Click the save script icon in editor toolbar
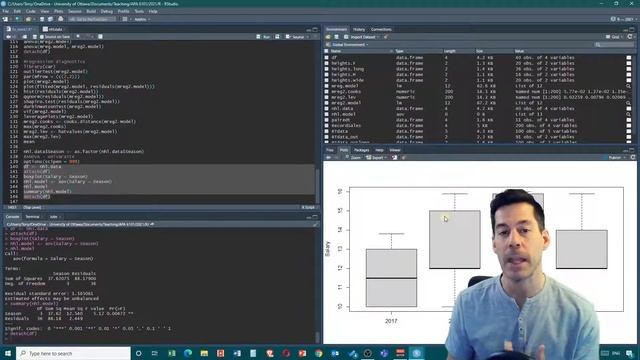Image resolution: width=640 pixels, height=360 pixels. click(x=34, y=37)
